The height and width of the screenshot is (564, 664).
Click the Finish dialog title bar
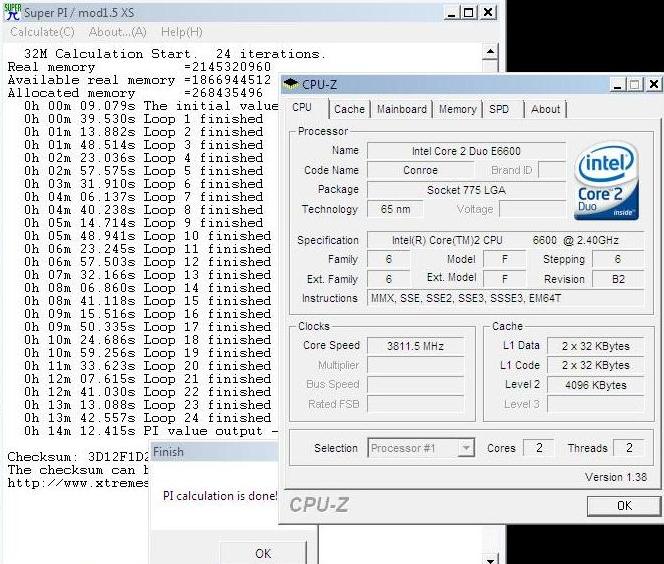(x=214, y=452)
